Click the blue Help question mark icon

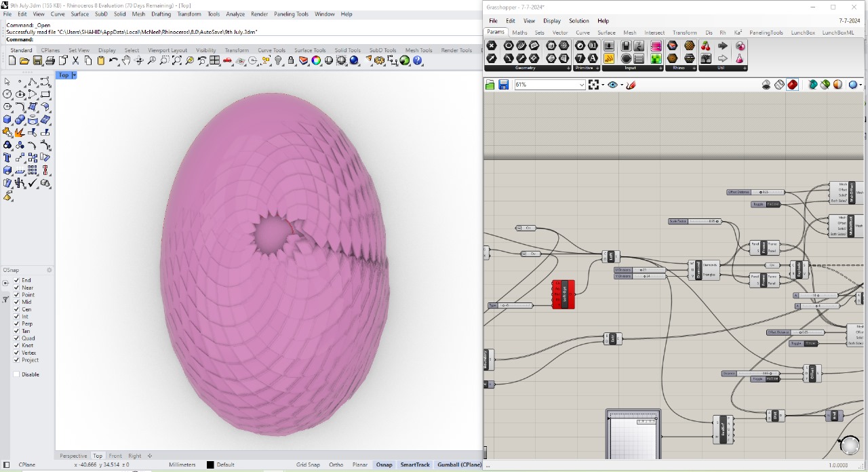click(417, 61)
